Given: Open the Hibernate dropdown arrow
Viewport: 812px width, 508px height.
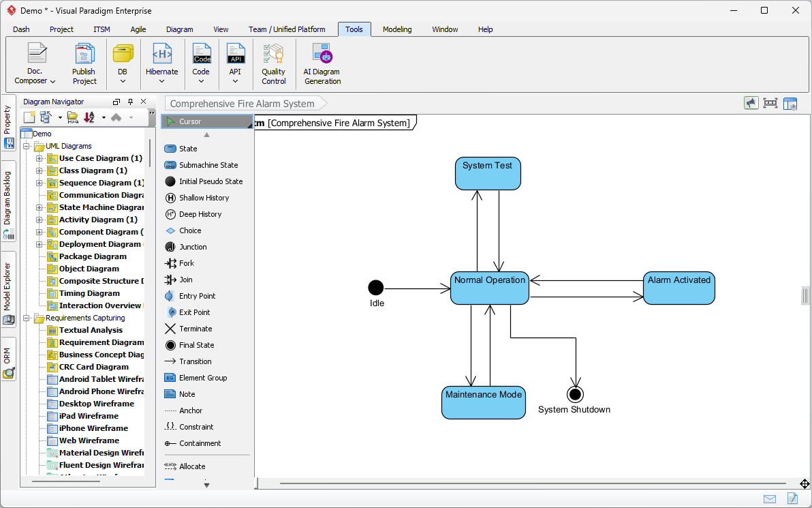Looking at the screenshot, I should pos(161,81).
